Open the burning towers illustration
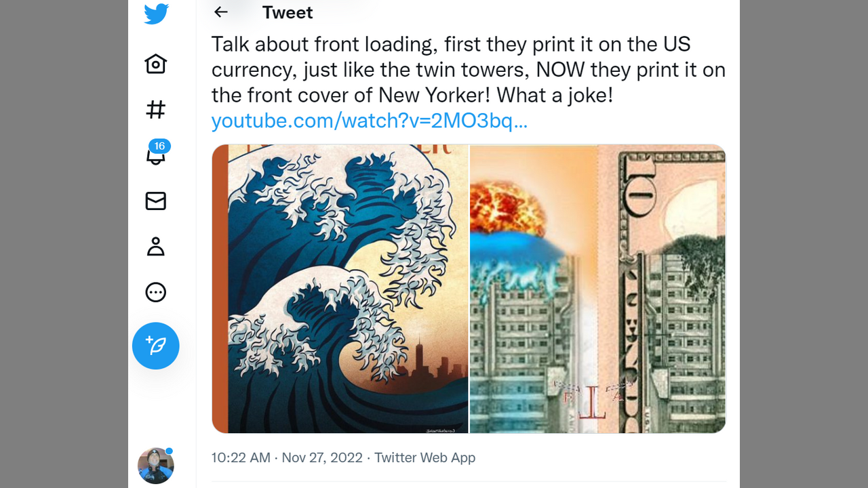The image size is (868, 488). coord(534,289)
